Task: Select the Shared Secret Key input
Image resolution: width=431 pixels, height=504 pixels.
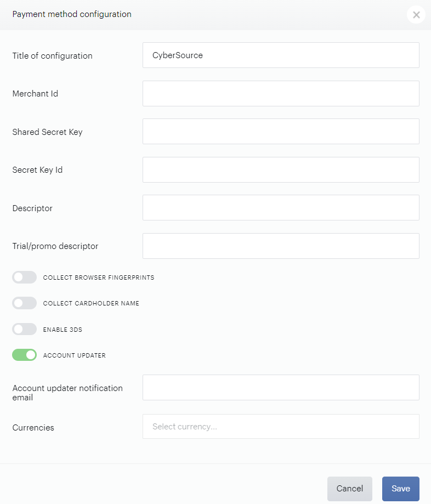Action: (x=281, y=132)
